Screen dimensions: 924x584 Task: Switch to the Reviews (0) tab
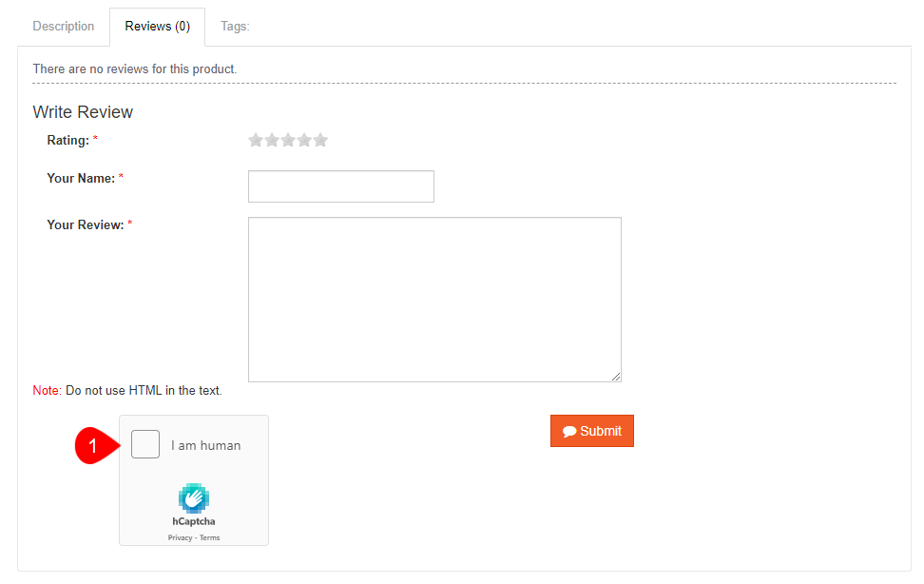click(x=158, y=27)
